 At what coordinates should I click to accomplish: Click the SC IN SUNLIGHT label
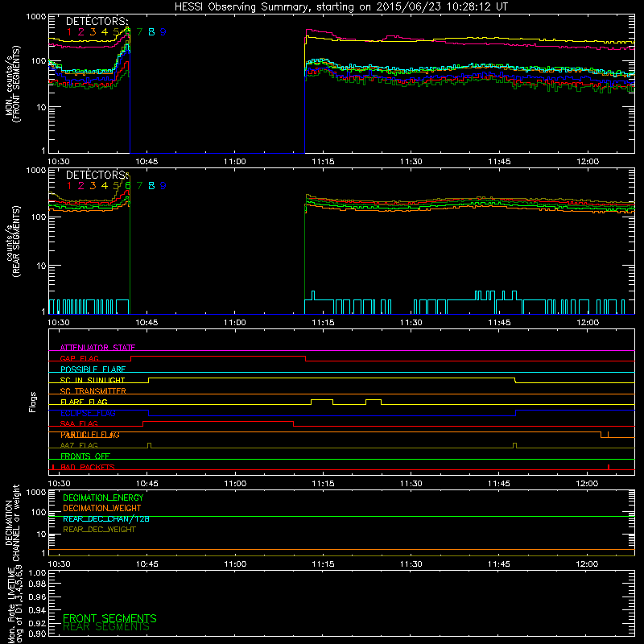pos(93,380)
